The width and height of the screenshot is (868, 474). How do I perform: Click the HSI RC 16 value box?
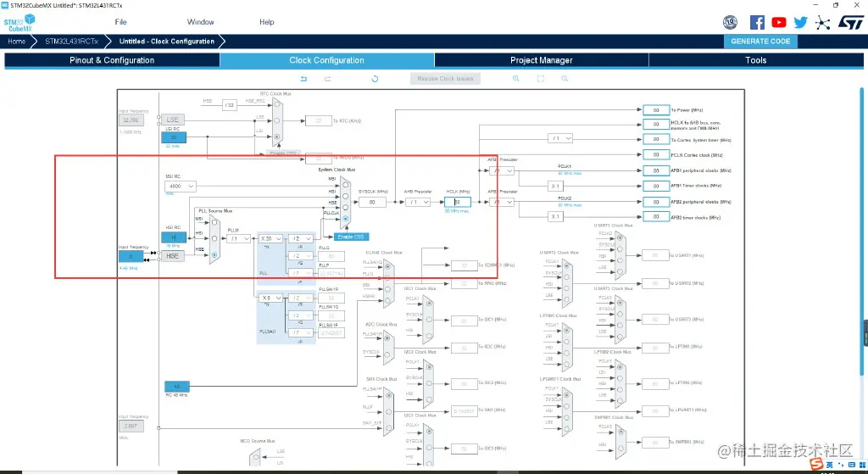[174, 237]
